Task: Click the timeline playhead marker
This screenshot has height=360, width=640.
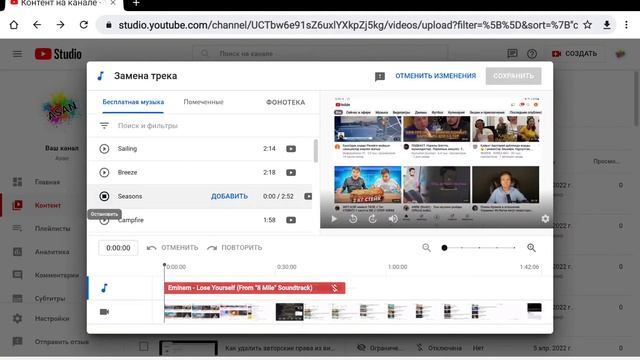Action: tap(164, 265)
